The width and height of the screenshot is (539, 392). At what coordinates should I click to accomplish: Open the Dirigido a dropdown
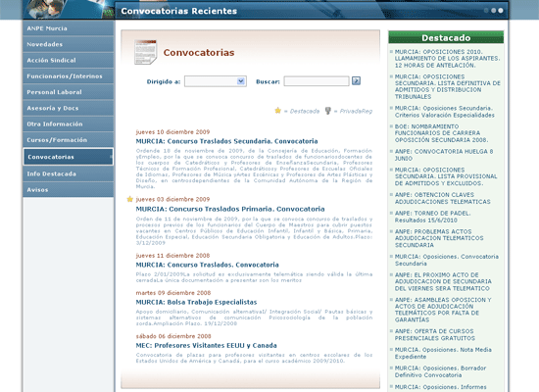216,81
